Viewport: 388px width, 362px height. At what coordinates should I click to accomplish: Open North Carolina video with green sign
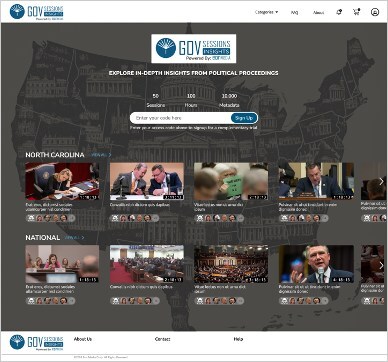pyautogui.click(x=231, y=181)
